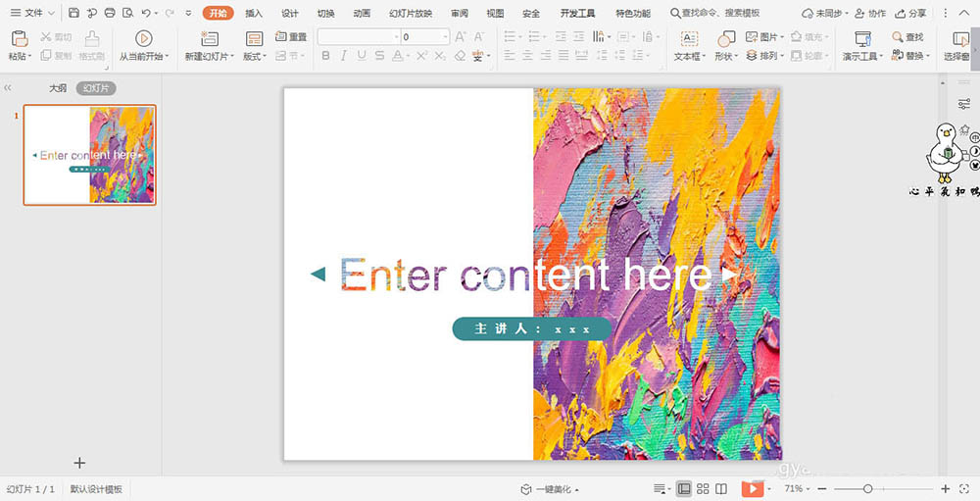Viewport: 980px width, 501px height.
Task: Switch to the 大纲 outline tab
Action: [x=58, y=88]
